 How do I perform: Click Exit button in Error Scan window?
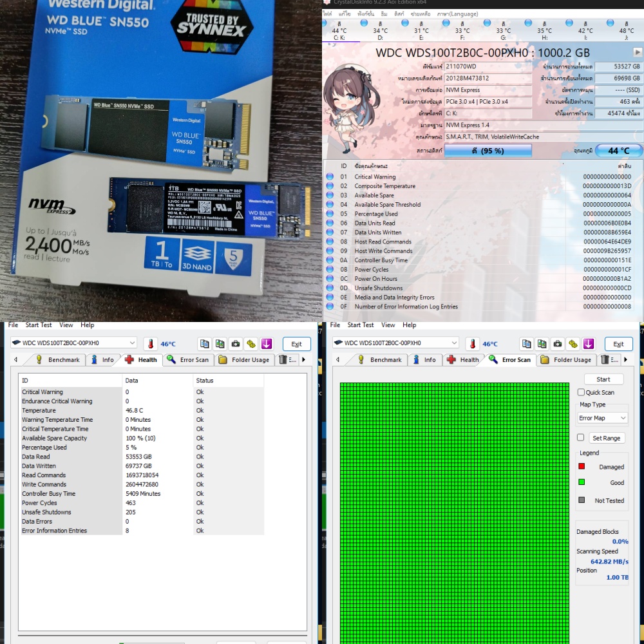click(x=618, y=344)
